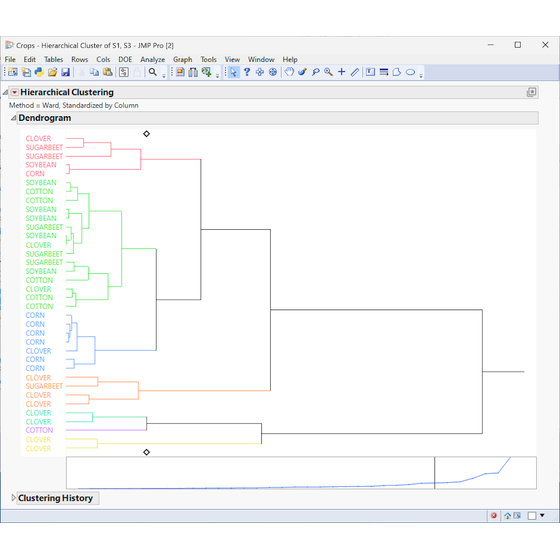Click the top diamond cluster-count slider handle
This screenshot has height=560, width=560.
pyautogui.click(x=146, y=134)
